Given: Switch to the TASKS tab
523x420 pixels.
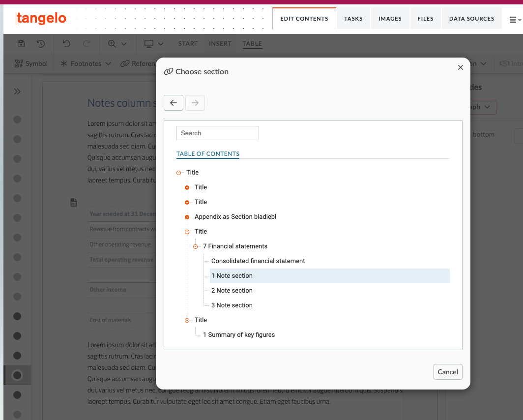Looking at the screenshot, I should click(x=353, y=19).
